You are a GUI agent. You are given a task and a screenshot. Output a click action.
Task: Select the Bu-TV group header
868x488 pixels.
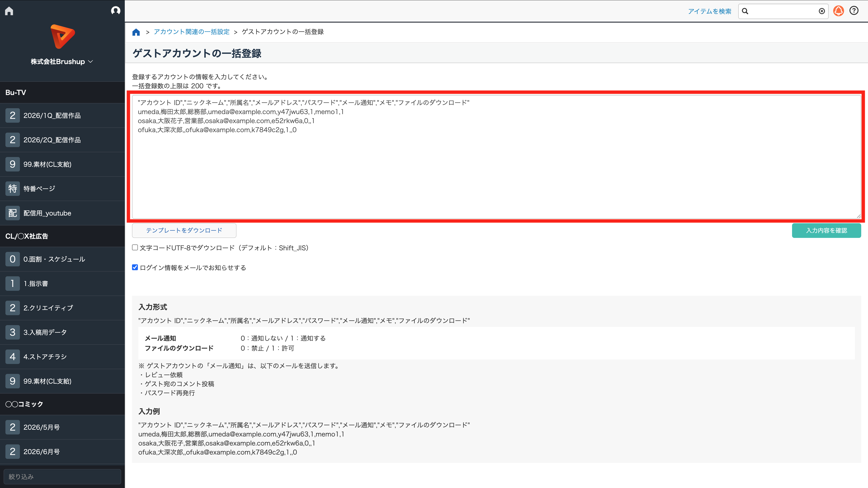click(x=62, y=93)
